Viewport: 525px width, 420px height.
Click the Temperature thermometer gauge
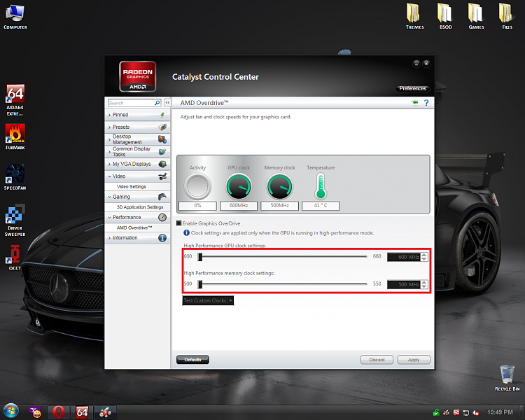[321, 186]
